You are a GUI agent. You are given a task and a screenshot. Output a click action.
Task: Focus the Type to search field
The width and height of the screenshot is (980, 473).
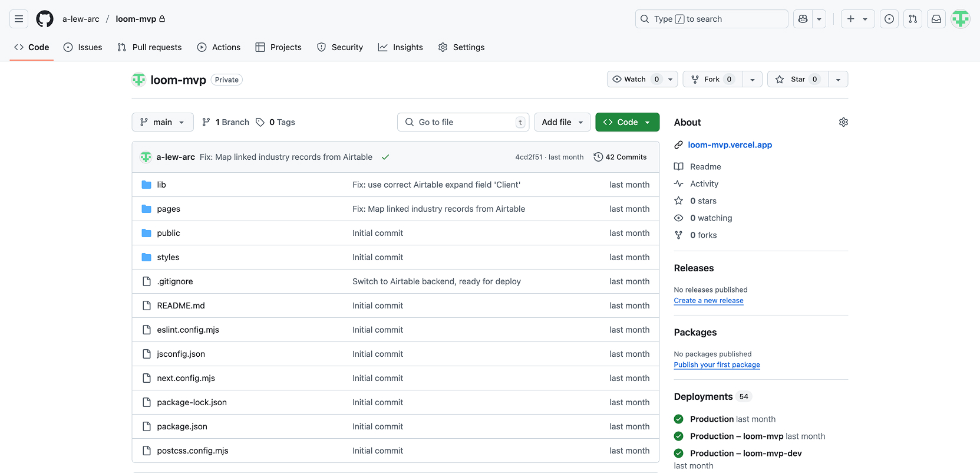711,19
